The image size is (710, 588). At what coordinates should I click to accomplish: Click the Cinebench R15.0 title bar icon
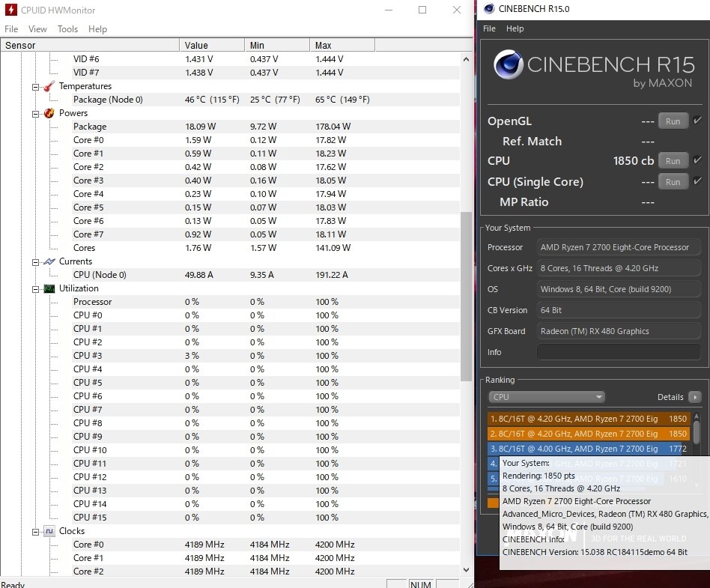489,8
